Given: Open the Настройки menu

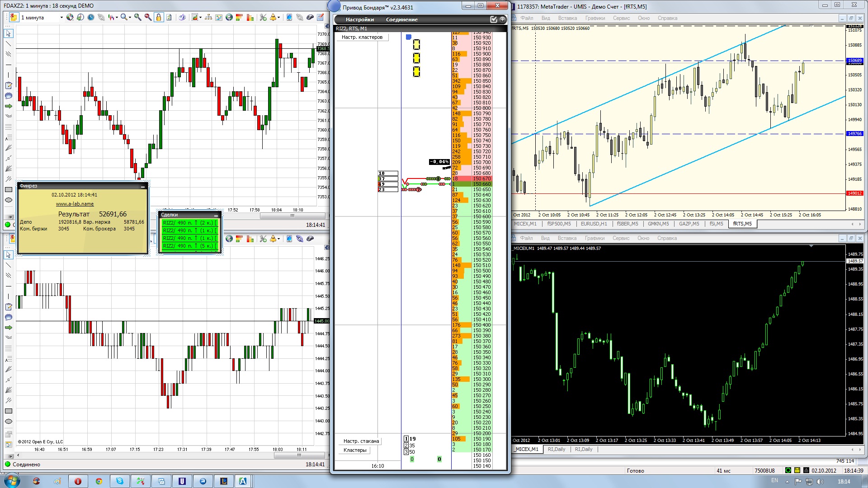Looking at the screenshot, I should (x=359, y=19).
